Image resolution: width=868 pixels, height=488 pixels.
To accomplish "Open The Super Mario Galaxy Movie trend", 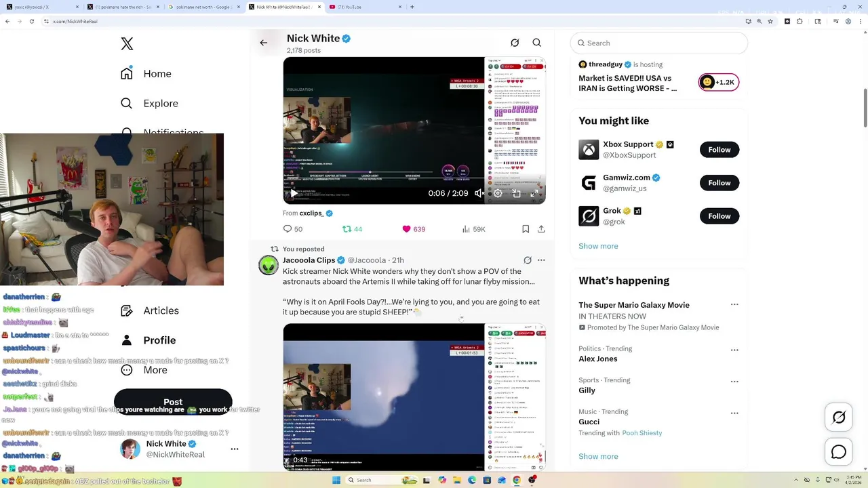I will point(634,305).
